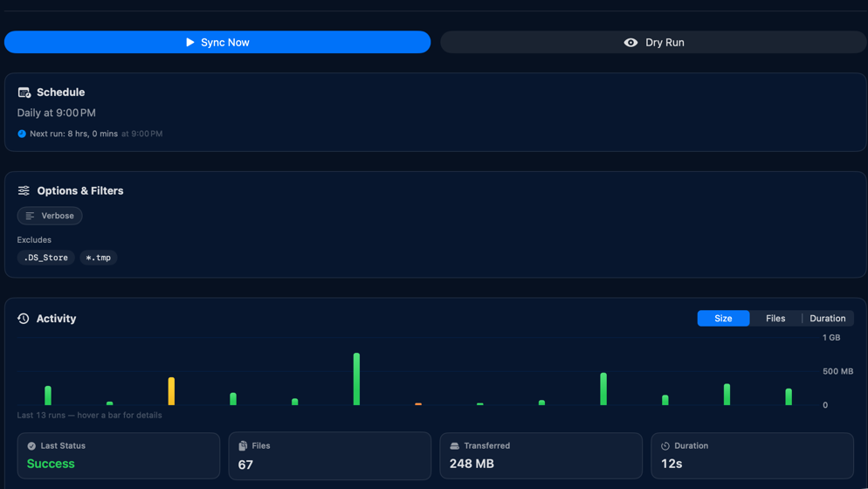Screen dimensions: 868x489
Task: Click the lines icon in Verbose chip
Action: tap(30, 216)
